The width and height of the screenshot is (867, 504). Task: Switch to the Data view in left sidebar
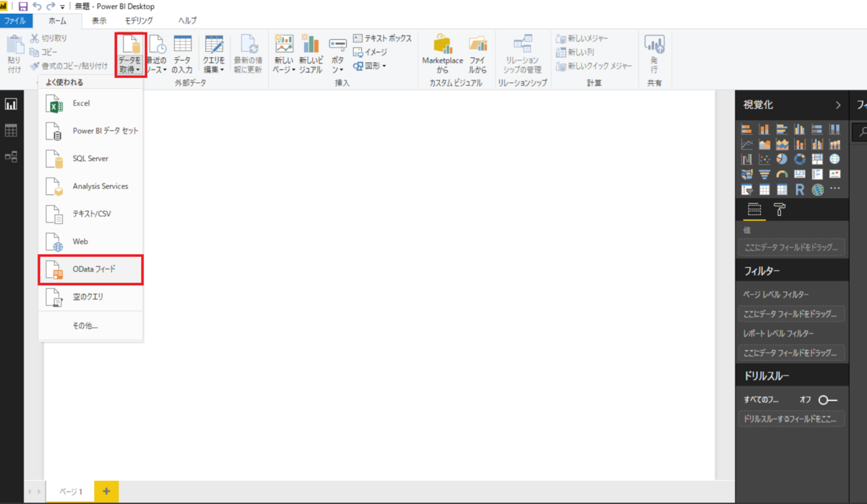point(12,130)
